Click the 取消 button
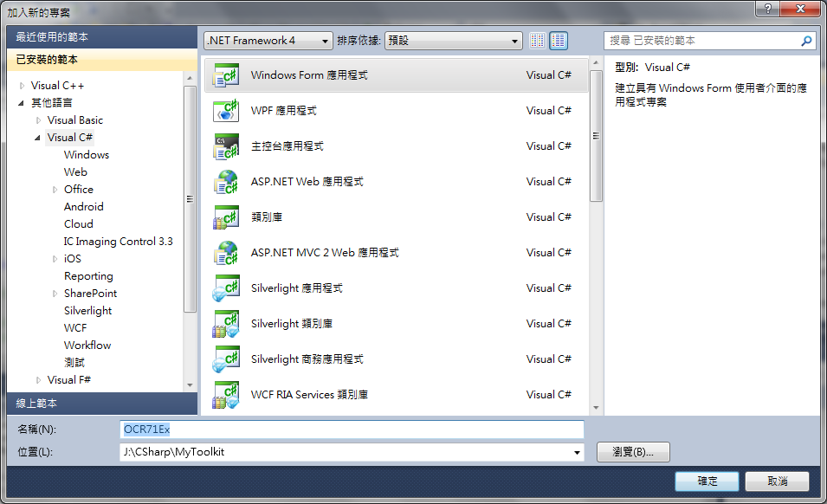827x504 pixels. (778, 481)
